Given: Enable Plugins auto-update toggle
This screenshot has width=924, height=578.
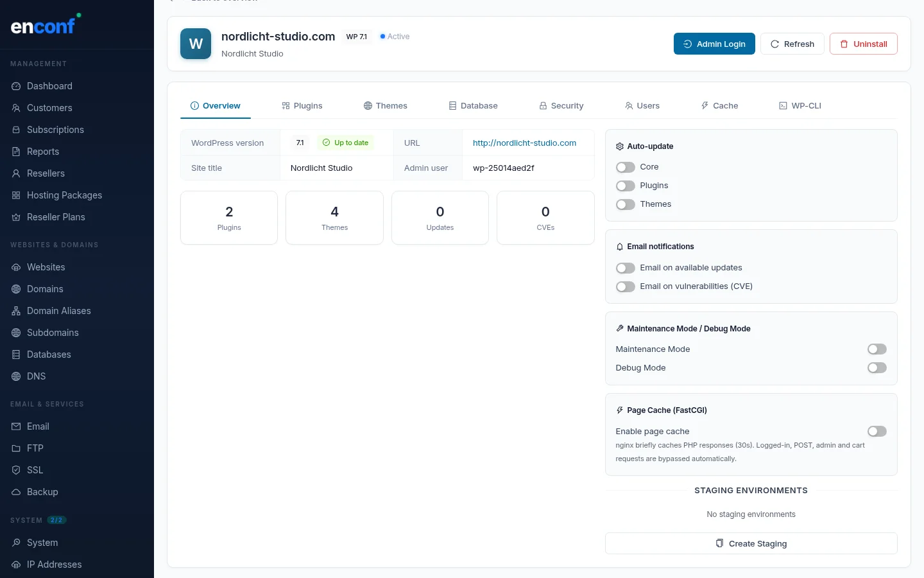Looking at the screenshot, I should click(x=626, y=186).
